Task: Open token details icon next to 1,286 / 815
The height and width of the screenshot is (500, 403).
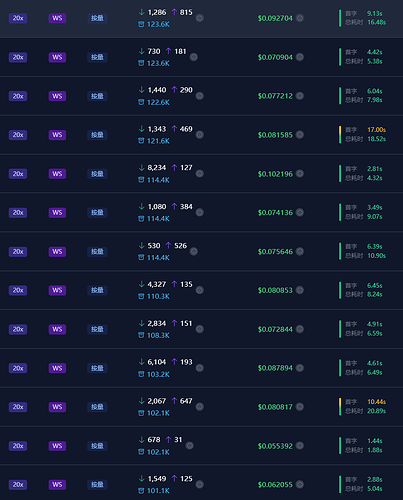Action: point(200,18)
